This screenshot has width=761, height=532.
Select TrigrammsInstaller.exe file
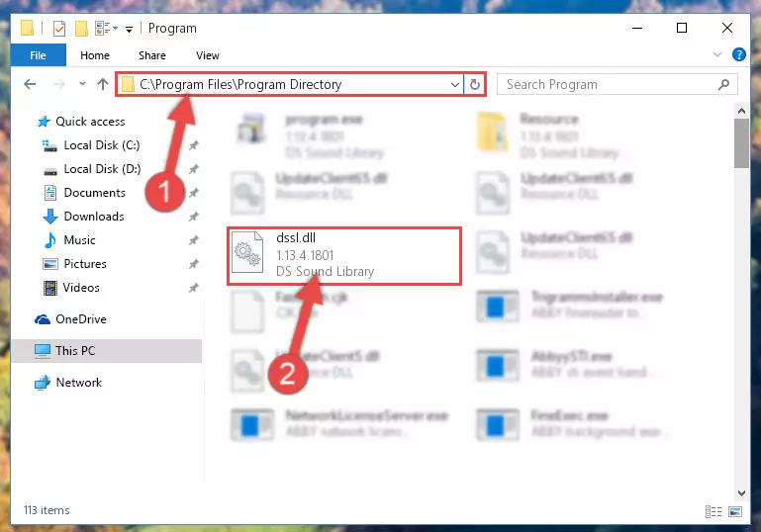(x=570, y=306)
